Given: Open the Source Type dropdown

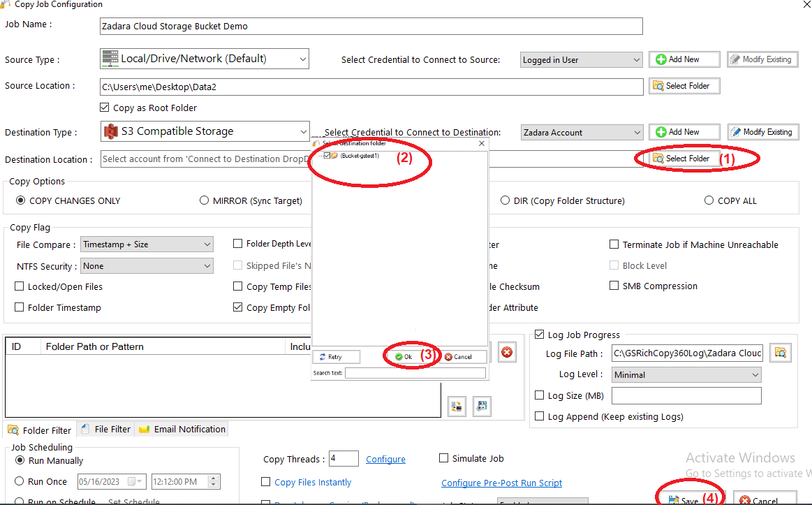Looking at the screenshot, I should coord(205,59).
